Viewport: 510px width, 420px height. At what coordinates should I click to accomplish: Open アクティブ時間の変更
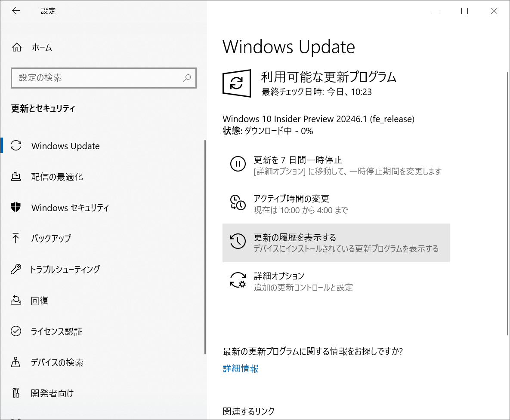pos(336,204)
